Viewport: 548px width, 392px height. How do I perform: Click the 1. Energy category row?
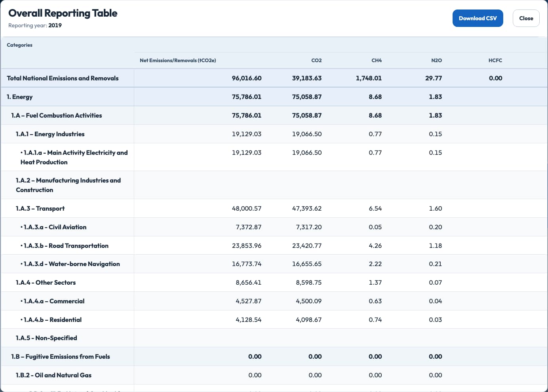[x=274, y=97]
